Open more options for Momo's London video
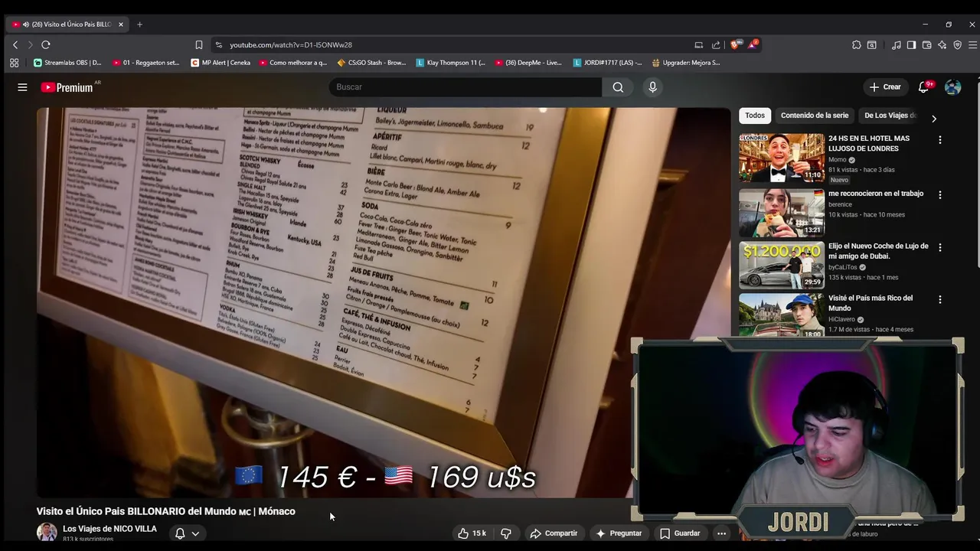980x551 pixels. pyautogui.click(x=939, y=140)
